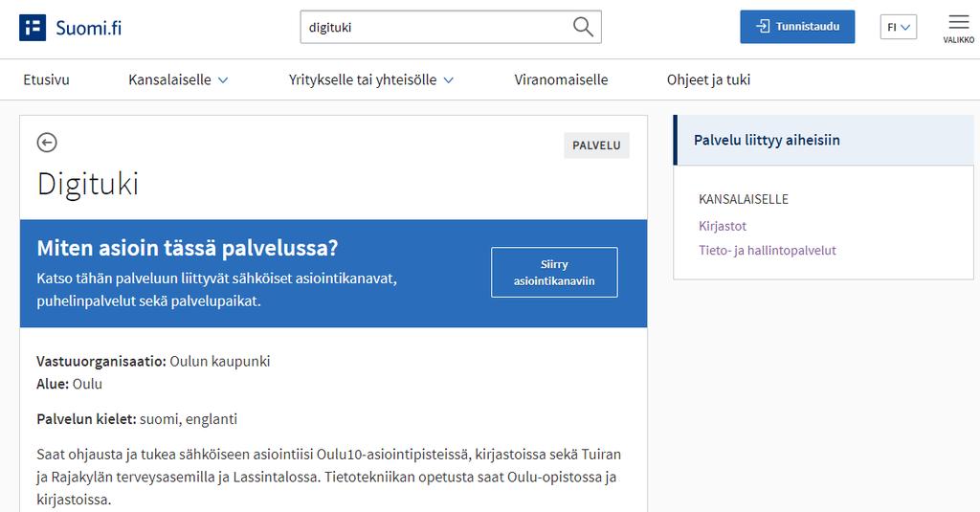Viewport: 980px width, 512px height.
Task: Open the Kirjastot topic link
Action: click(x=723, y=226)
